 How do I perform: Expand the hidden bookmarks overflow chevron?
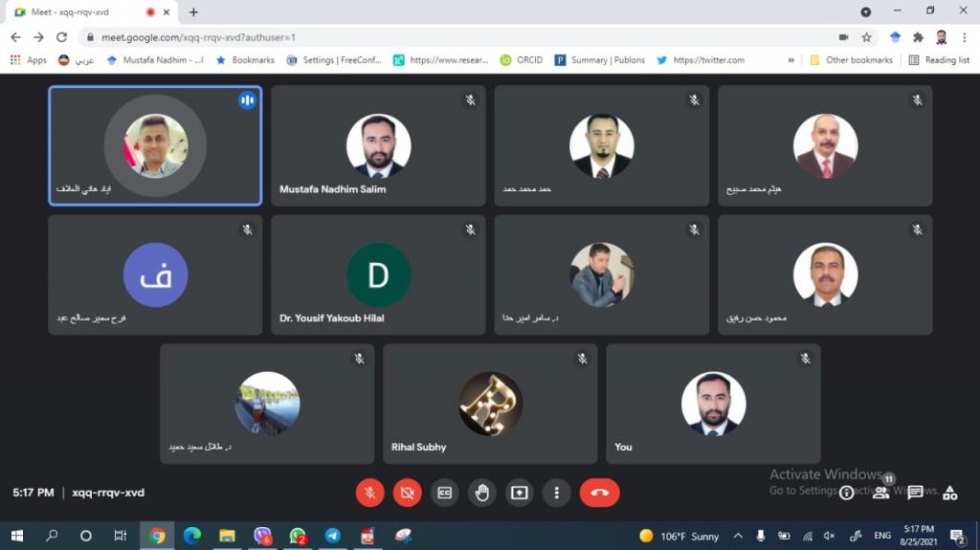[791, 60]
